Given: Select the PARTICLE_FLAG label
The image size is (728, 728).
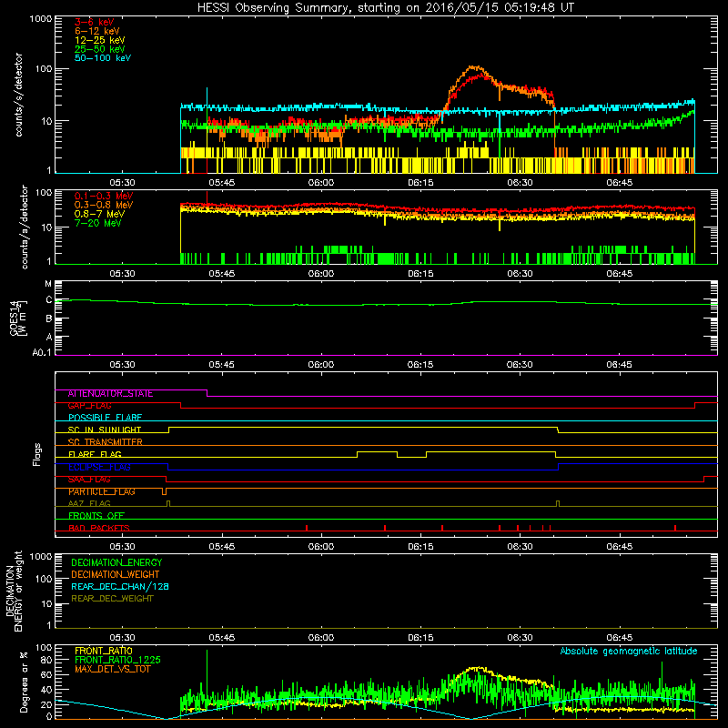Looking at the screenshot, I should click(102, 491).
